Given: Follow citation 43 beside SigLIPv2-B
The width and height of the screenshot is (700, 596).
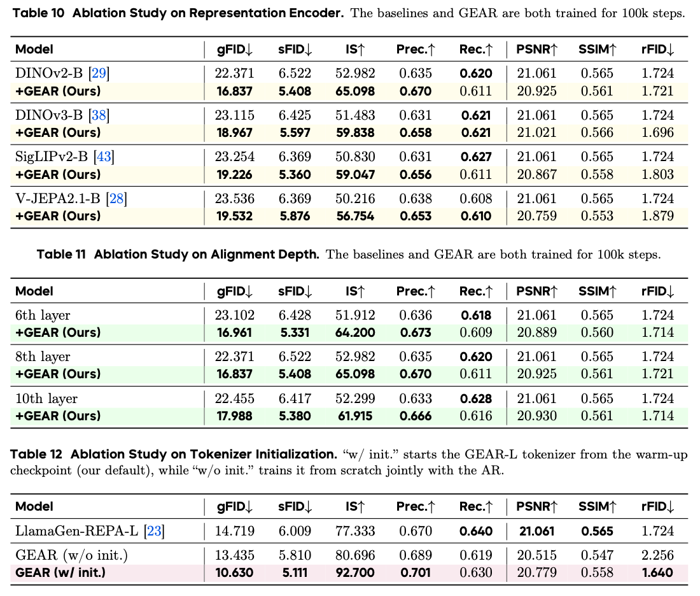Looking at the screenshot, I should point(104,157).
